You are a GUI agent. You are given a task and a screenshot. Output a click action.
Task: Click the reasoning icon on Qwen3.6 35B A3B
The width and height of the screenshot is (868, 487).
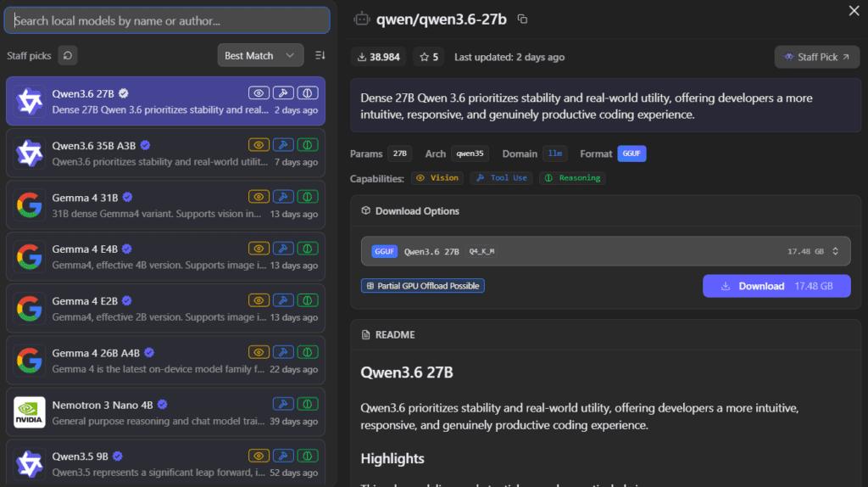pyautogui.click(x=307, y=145)
